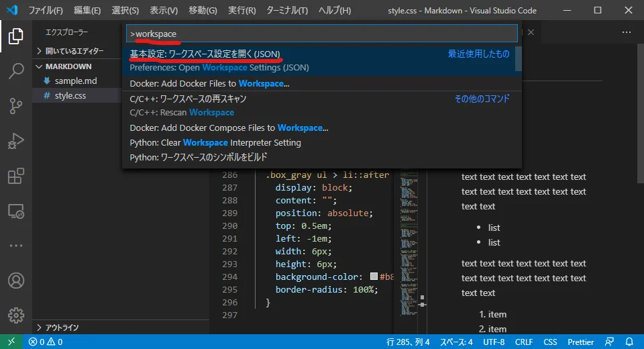Run Python: ワークスペースのシンボルをビルド command
This screenshot has width=644, height=349.
322,157
